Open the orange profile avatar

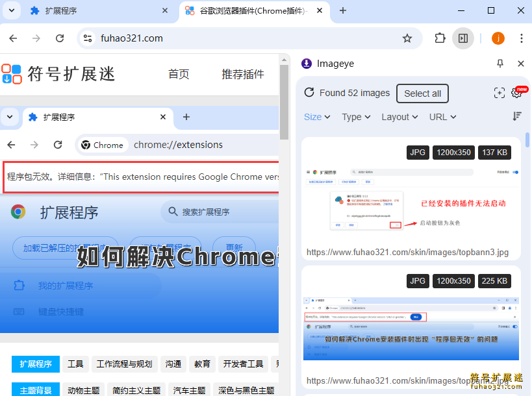pos(498,38)
